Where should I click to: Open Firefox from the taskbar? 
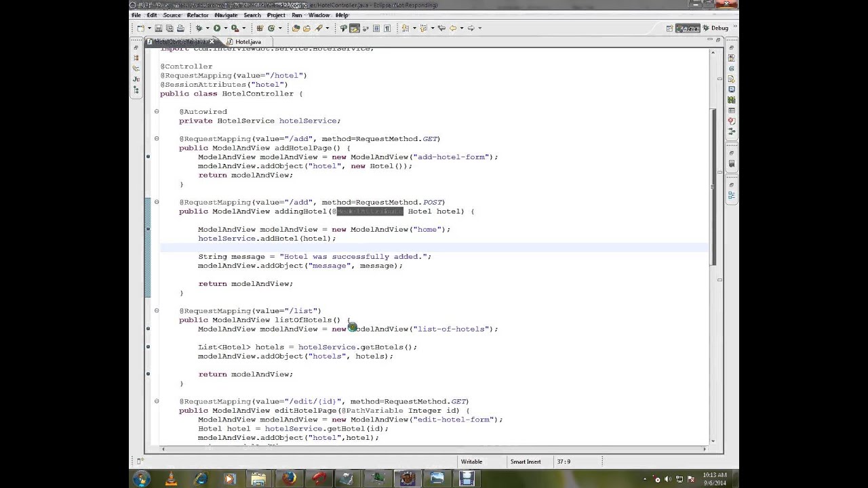pos(289,479)
